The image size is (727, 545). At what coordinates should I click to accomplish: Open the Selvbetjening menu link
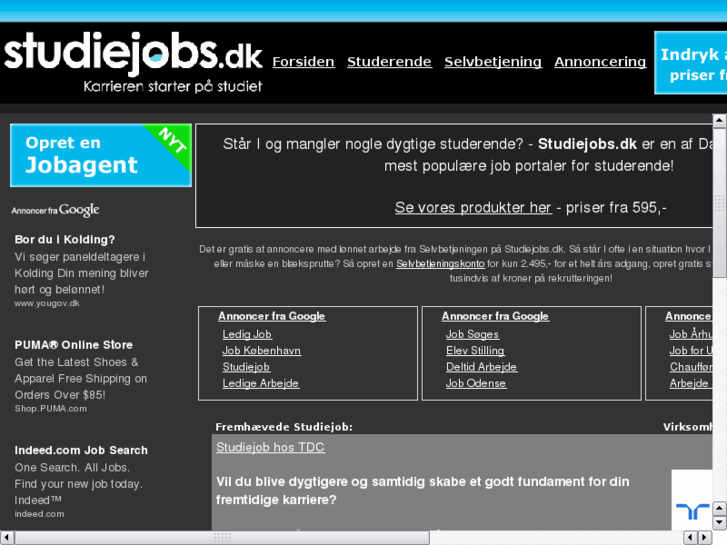coord(493,62)
